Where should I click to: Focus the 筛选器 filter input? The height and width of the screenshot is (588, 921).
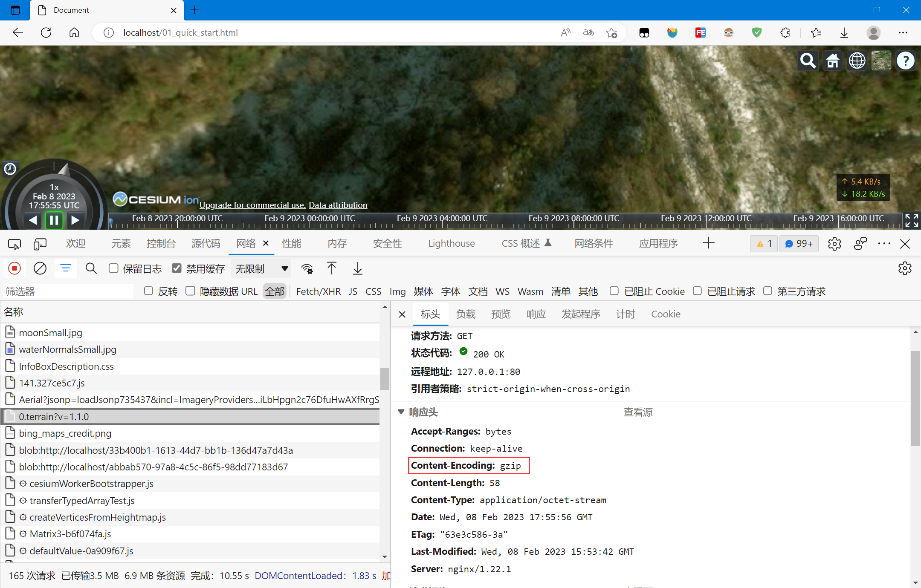[x=68, y=291]
